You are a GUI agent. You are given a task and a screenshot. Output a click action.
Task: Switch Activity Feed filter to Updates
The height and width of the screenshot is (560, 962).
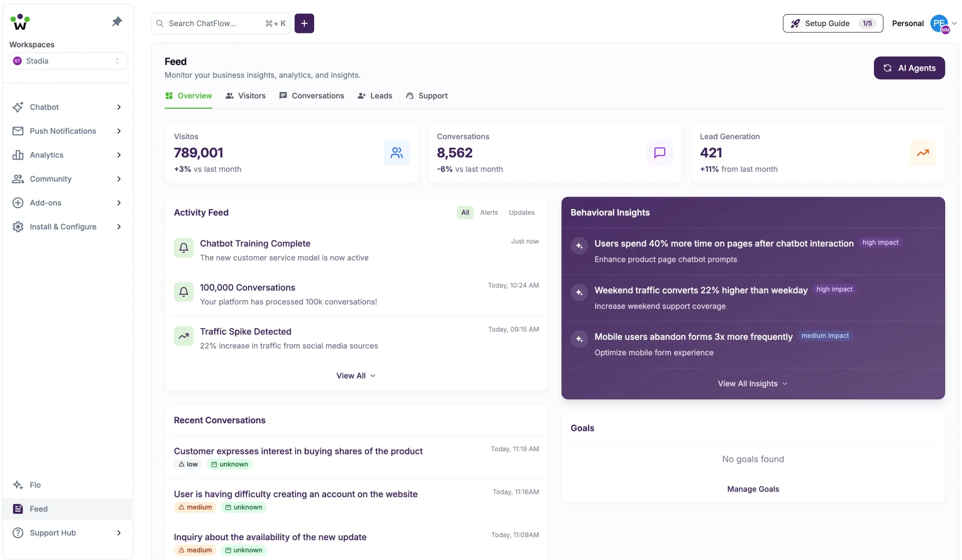521,212
